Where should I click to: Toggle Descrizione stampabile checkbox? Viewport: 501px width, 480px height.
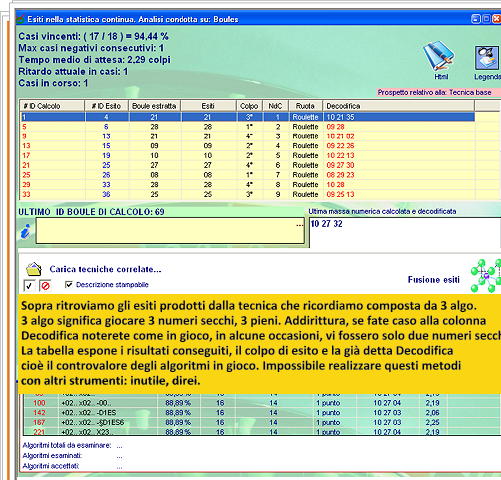tap(69, 284)
